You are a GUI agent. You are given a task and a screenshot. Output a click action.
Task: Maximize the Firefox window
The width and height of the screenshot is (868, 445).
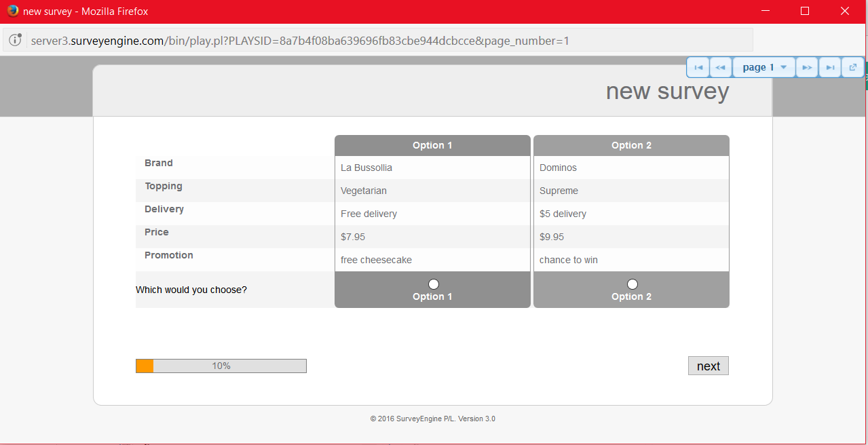pyautogui.click(x=805, y=12)
